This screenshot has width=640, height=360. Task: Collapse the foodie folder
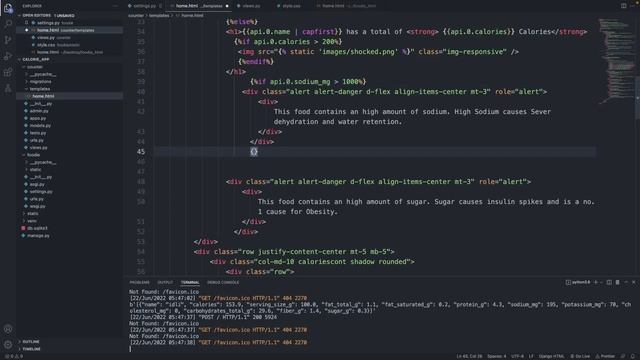click(69, 155)
